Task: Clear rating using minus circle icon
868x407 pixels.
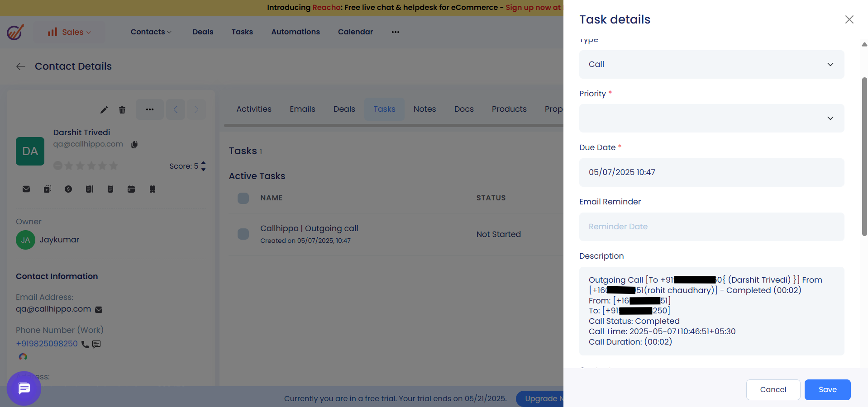Action: coord(57,166)
